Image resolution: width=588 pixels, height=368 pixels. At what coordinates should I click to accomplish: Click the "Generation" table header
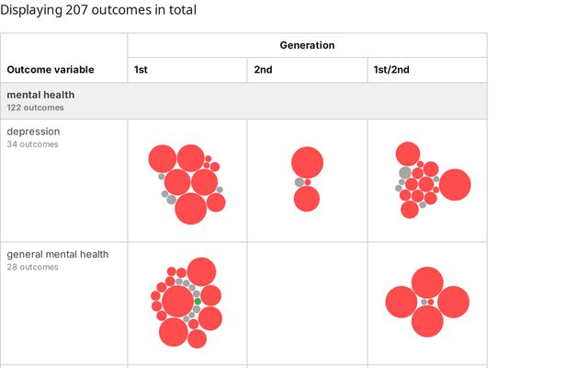click(307, 45)
